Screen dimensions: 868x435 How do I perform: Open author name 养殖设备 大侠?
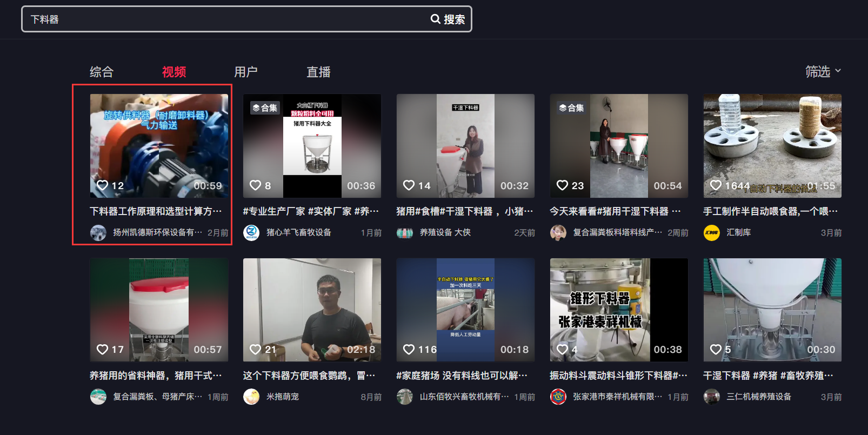445,232
